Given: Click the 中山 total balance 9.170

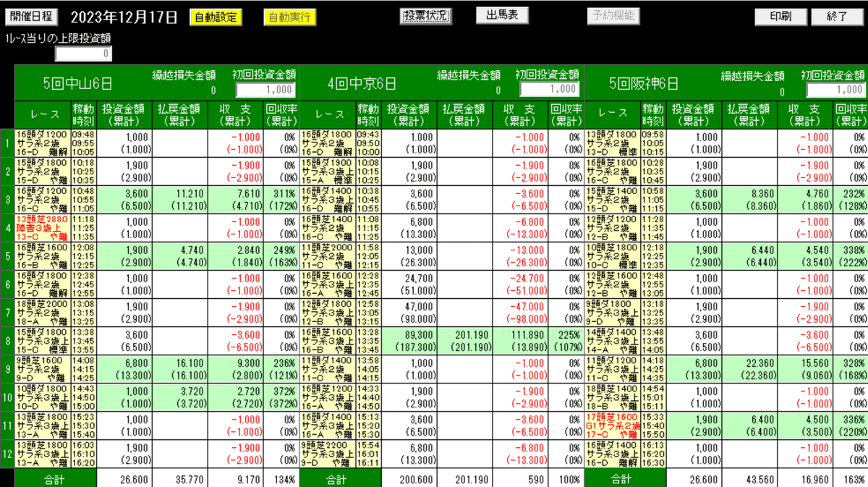Looking at the screenshot, I should (x=236, y=478).
